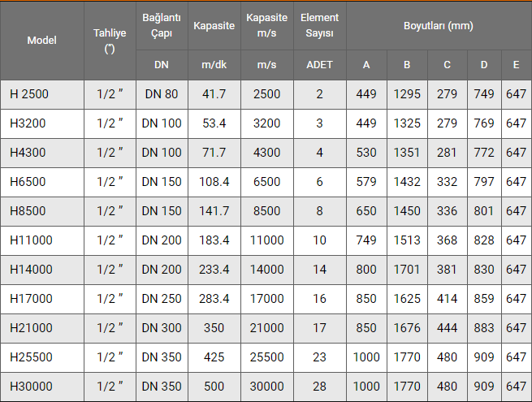
Task: Select the element count 23 cell
Action: [x=320, y=357]
